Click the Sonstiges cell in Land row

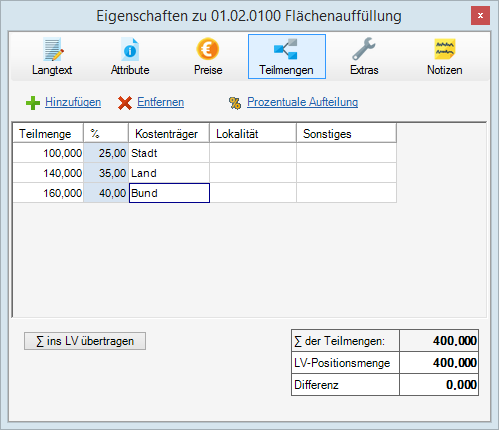[346, 173]
